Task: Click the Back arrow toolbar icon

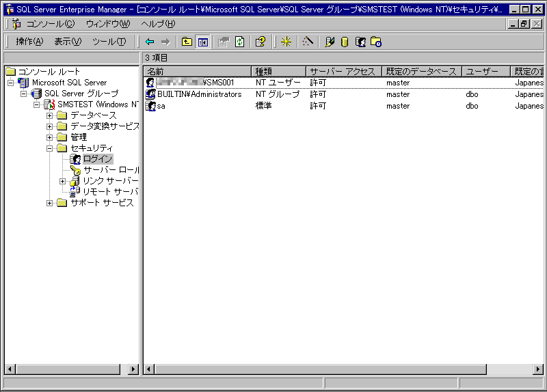Action: pyautogui.click(x=150, y=42)
